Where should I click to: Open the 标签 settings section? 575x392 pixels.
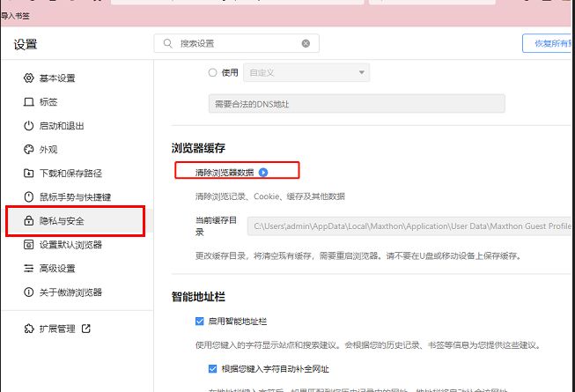coord(48,102)
